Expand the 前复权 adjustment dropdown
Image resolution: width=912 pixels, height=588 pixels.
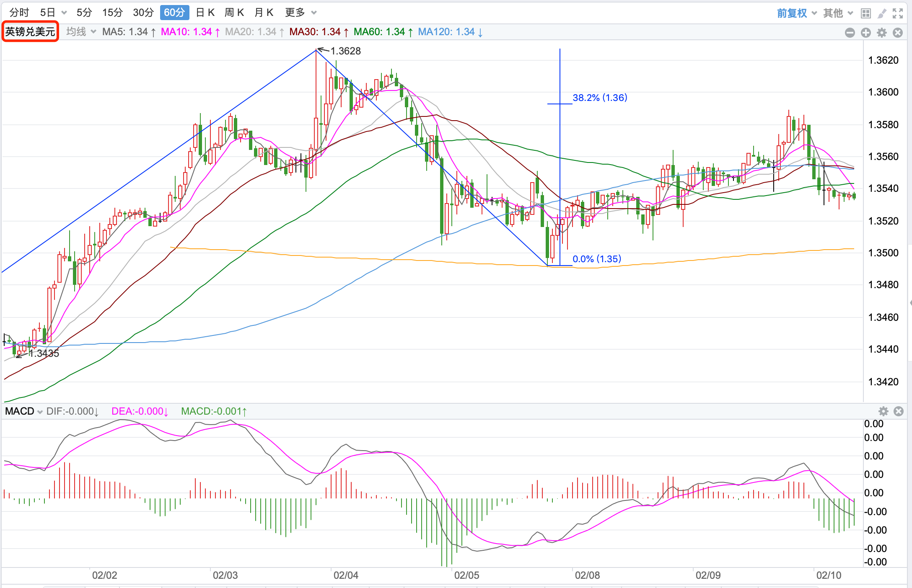point(796,13)
